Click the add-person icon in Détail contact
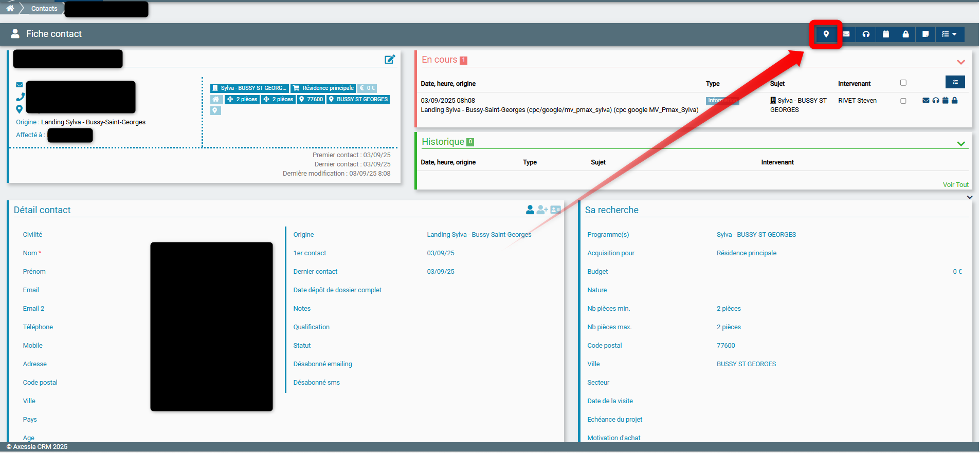The height and width of the screenshot is (453, 980). tap(542, 210)
